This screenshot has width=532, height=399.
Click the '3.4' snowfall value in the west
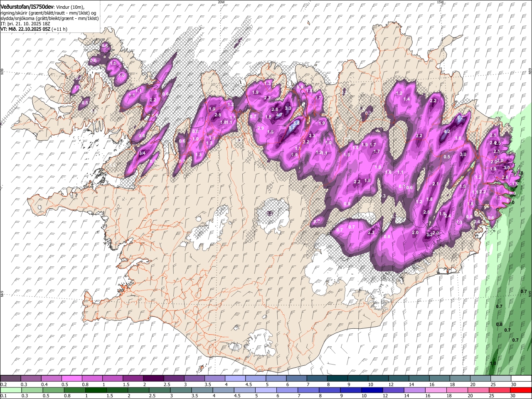[x=142, y=153]
